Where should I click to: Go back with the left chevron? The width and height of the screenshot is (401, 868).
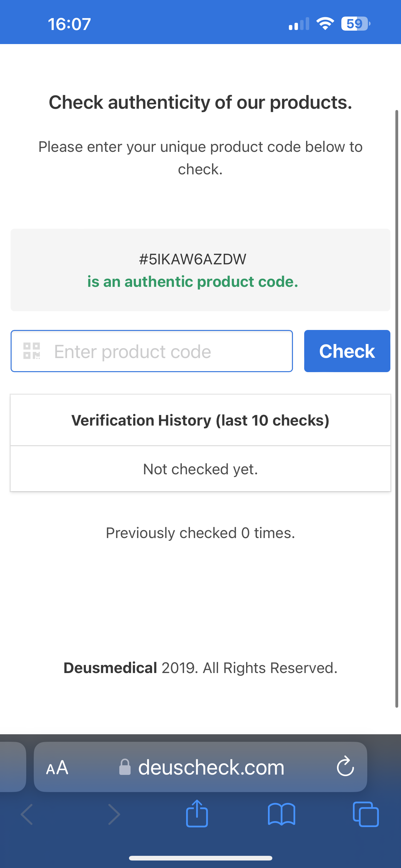27,815
